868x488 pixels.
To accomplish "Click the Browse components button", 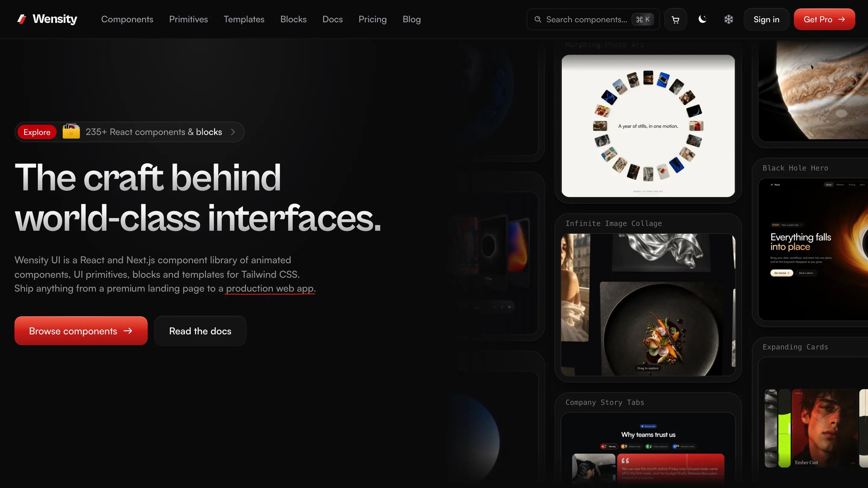I will 81,331.
